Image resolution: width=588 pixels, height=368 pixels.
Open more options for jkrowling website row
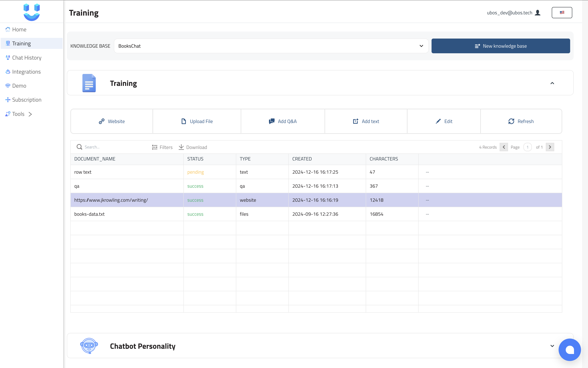coord(427,200)
